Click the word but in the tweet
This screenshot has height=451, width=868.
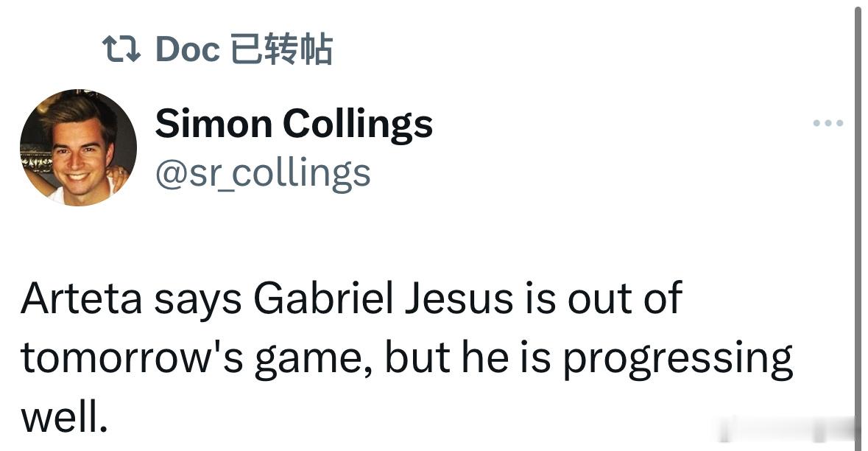pyautogui.click(x=417, y=357)
